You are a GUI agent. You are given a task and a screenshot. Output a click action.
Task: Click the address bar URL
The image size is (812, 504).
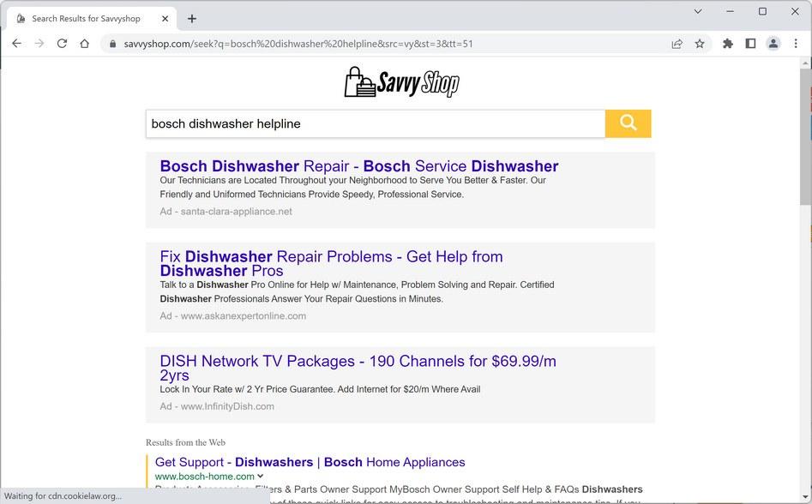(298, 44)
